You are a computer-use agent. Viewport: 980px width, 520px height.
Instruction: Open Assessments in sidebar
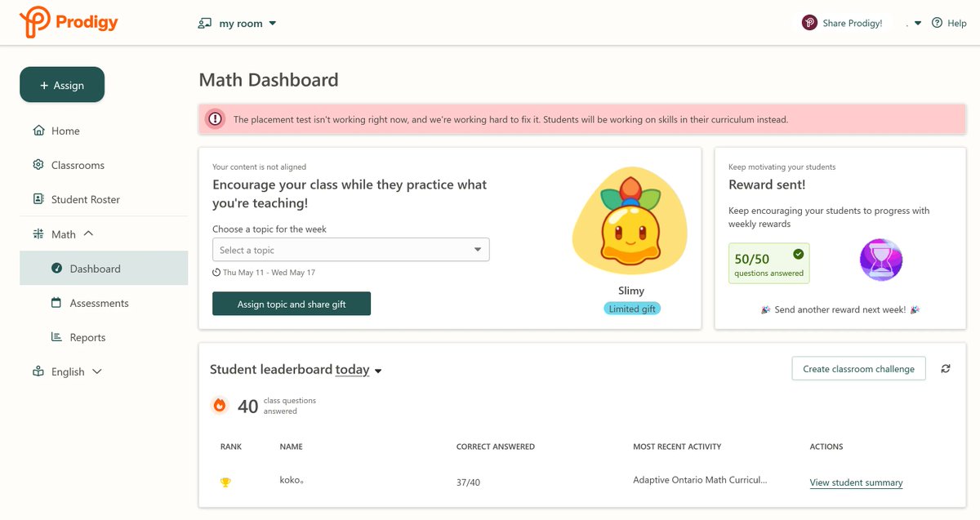(99, 303)
